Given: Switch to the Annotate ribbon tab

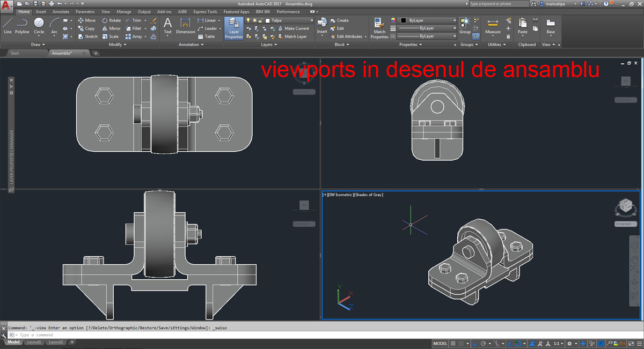Looking at the screenshot, I should [61, 11].
